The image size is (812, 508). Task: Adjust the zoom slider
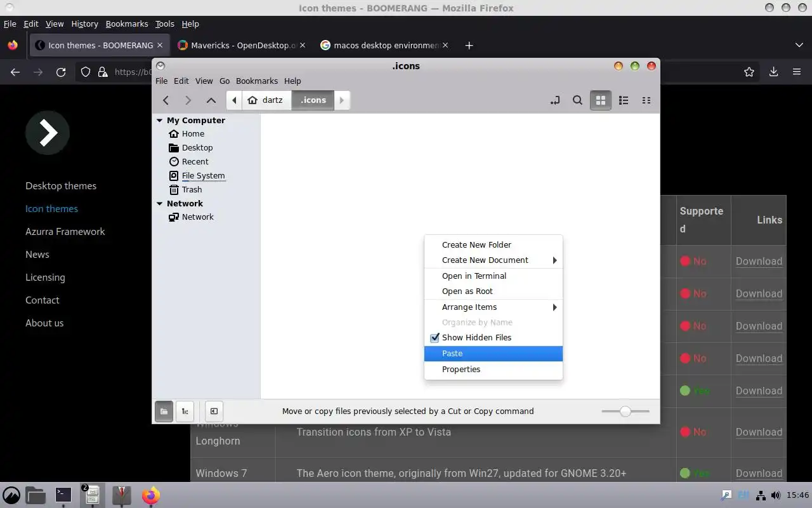pos(625,411)
